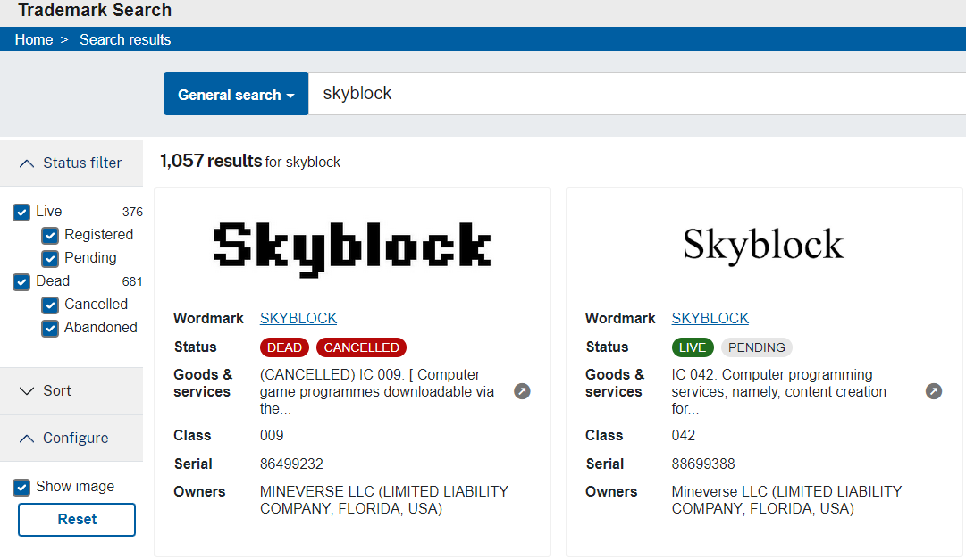Collapse the Configure section

71,438
